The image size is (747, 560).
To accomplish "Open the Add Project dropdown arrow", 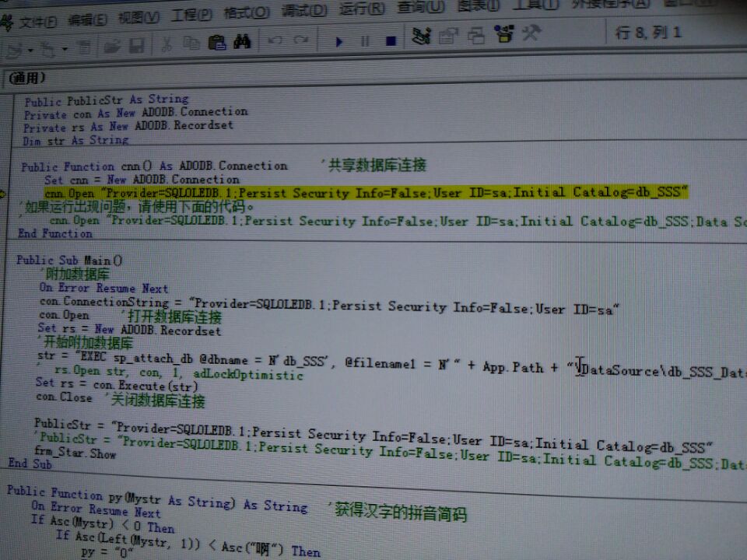I will pyautogui.click(x=30, y=50).
